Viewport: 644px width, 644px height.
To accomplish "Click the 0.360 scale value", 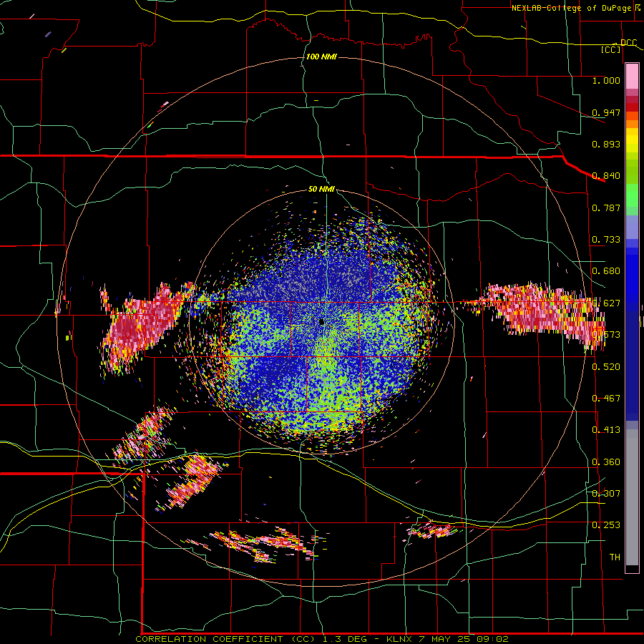I will (606, 462).
